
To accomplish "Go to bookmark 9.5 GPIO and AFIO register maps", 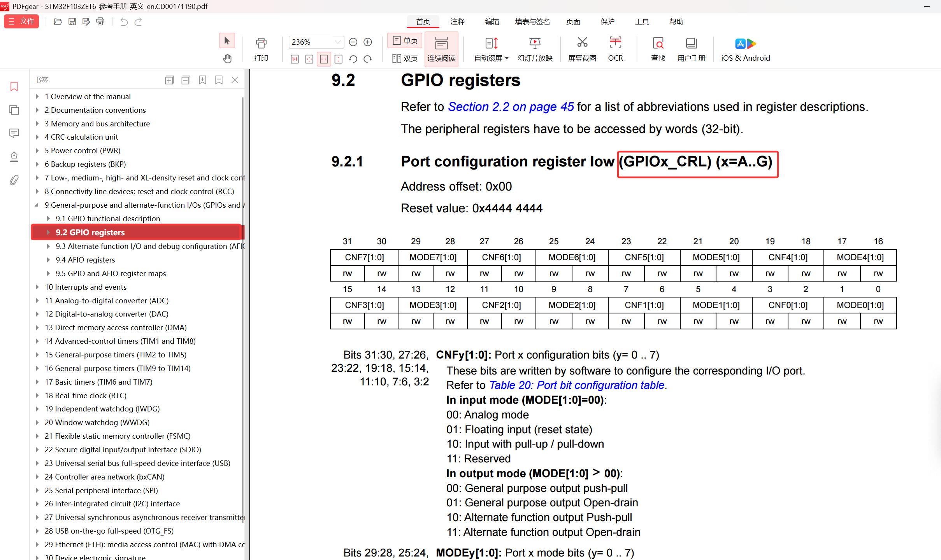I will (111, 273).
